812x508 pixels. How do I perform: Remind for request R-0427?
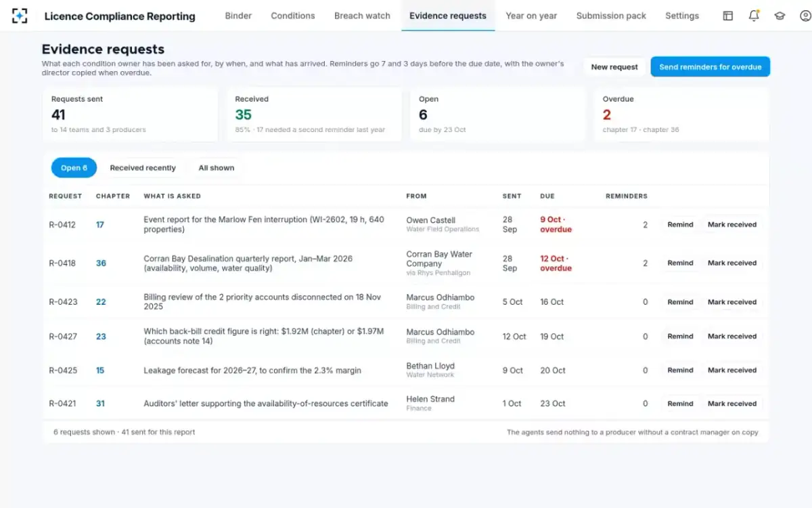680,337
